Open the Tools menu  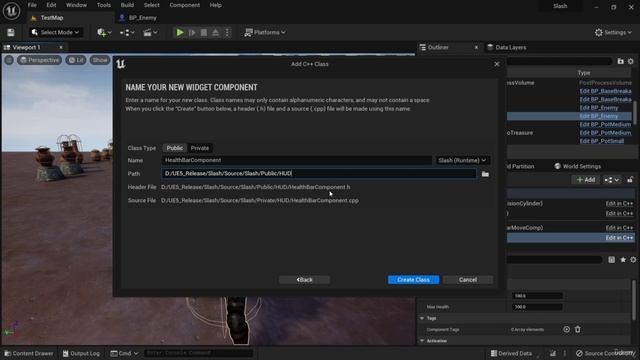104,5
